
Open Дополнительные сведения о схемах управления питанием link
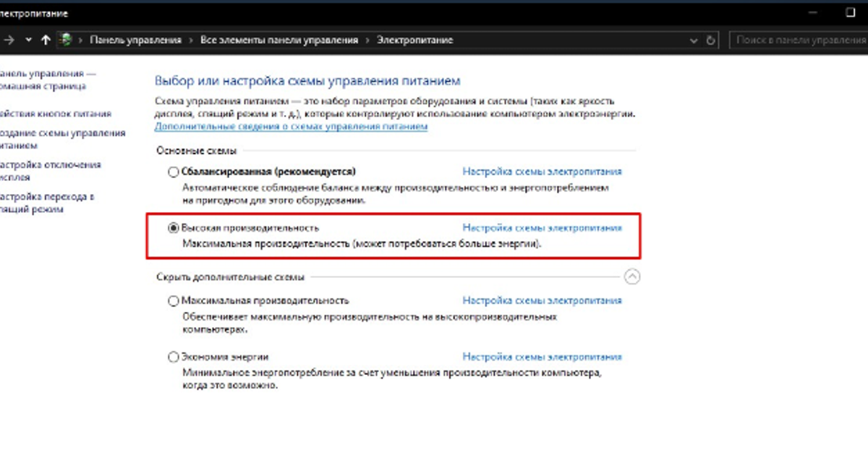click(x=291, y=127)
